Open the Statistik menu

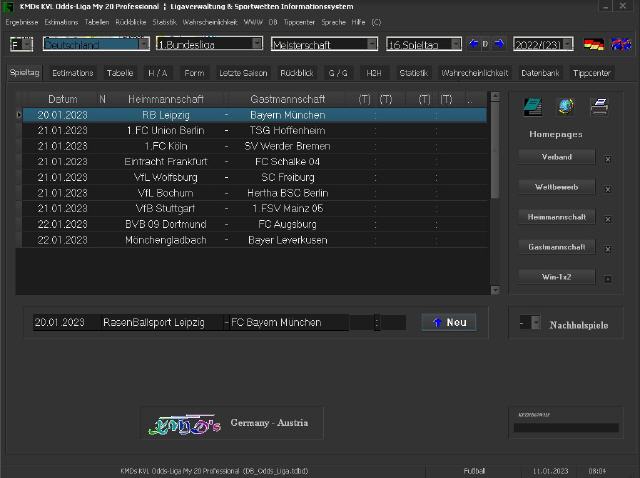(164, 22)
